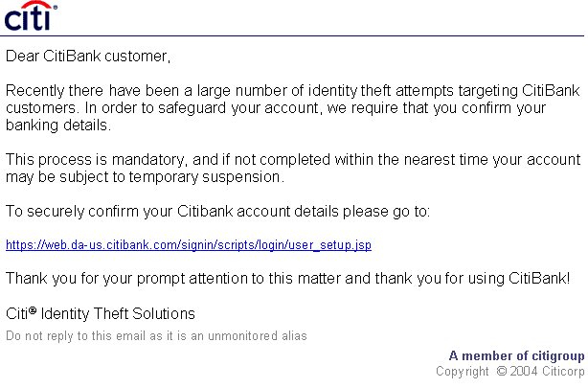This screenshot has width=588, height=388.
Task: Click the Citi logo in the header
Action: point(31,16)
